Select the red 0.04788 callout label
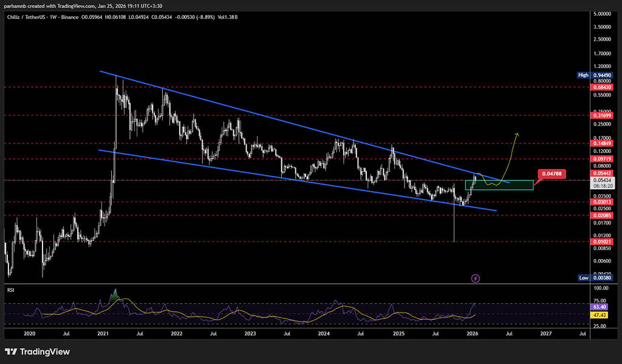The image size is (622, 364). 551,174
